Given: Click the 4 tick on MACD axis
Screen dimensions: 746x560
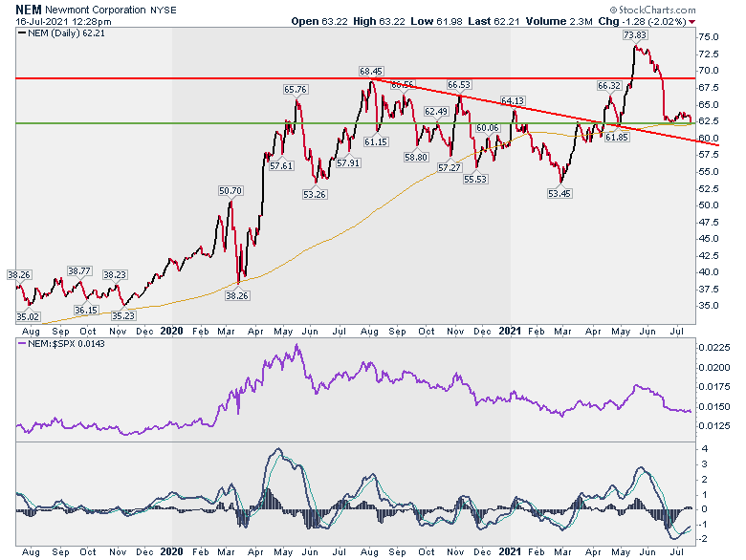Looking at the screenshot, I should coord(704,449).
